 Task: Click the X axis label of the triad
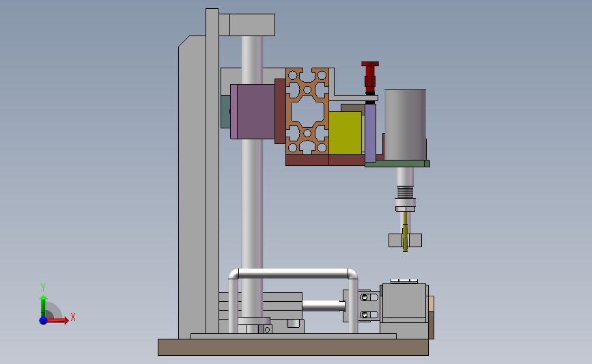click(73, 317)
